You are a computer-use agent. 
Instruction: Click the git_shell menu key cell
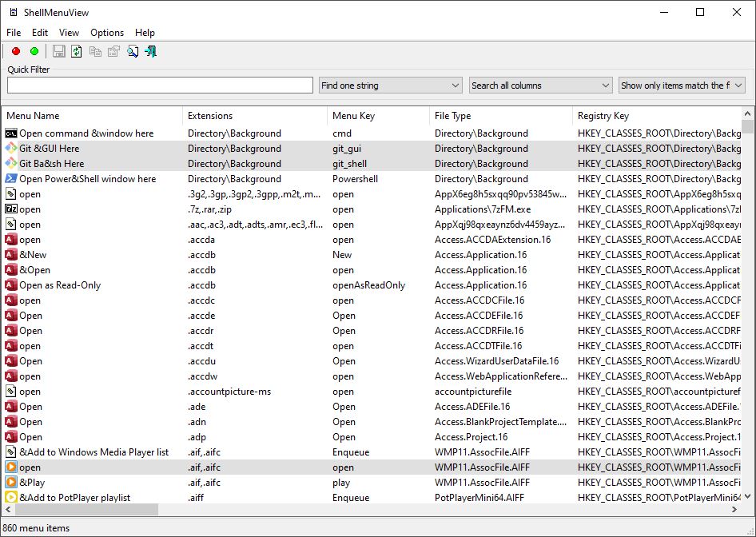349,163
